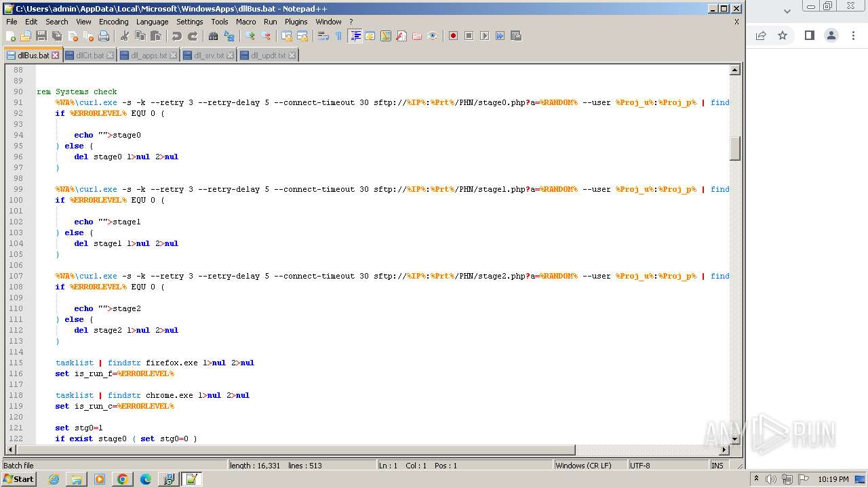Screen dimensions: 868x488
Task: Click the Windows (CR LF) status field
Action: tap(590, 466)
